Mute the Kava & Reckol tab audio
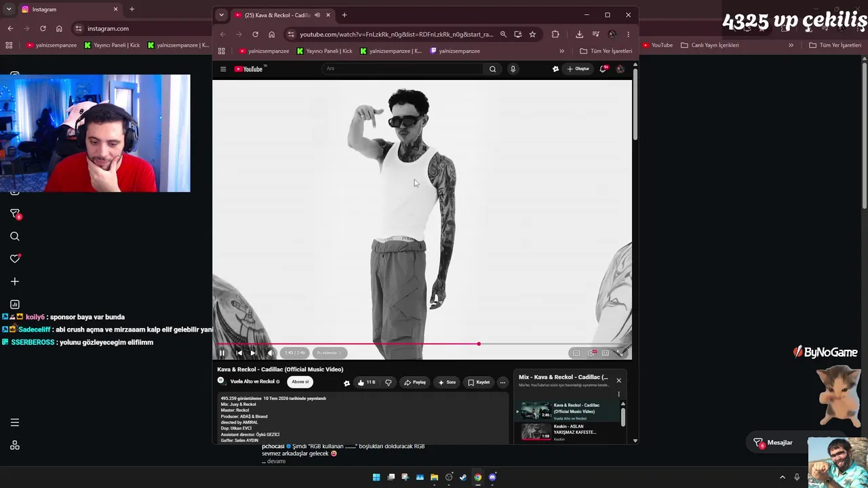Viewport: 868px width, 488px height. click(317, 15)
